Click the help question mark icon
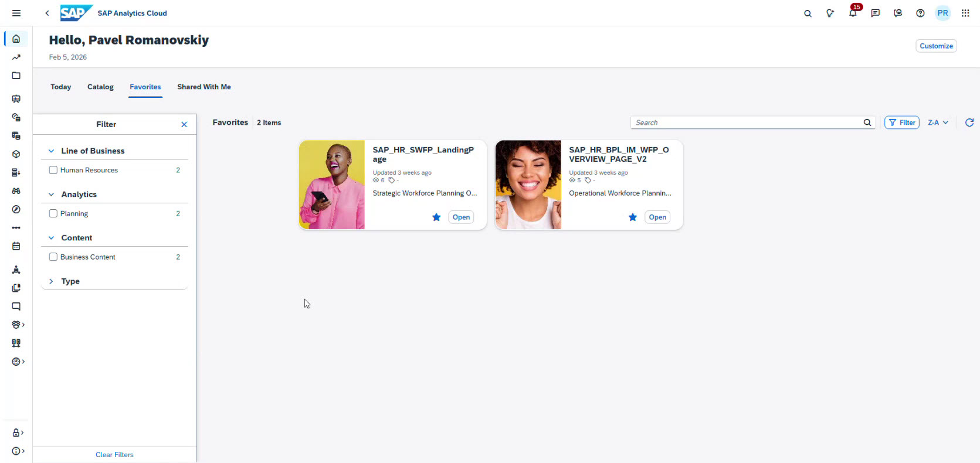The width and height of the screenshot is (980, 463). [920, 13]
